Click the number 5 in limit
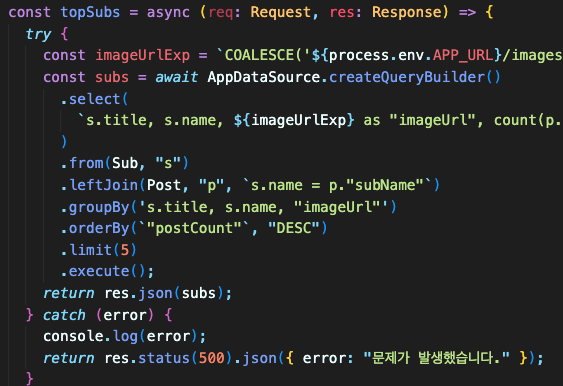The image size is (563, 386). click(x=125, y=250)
